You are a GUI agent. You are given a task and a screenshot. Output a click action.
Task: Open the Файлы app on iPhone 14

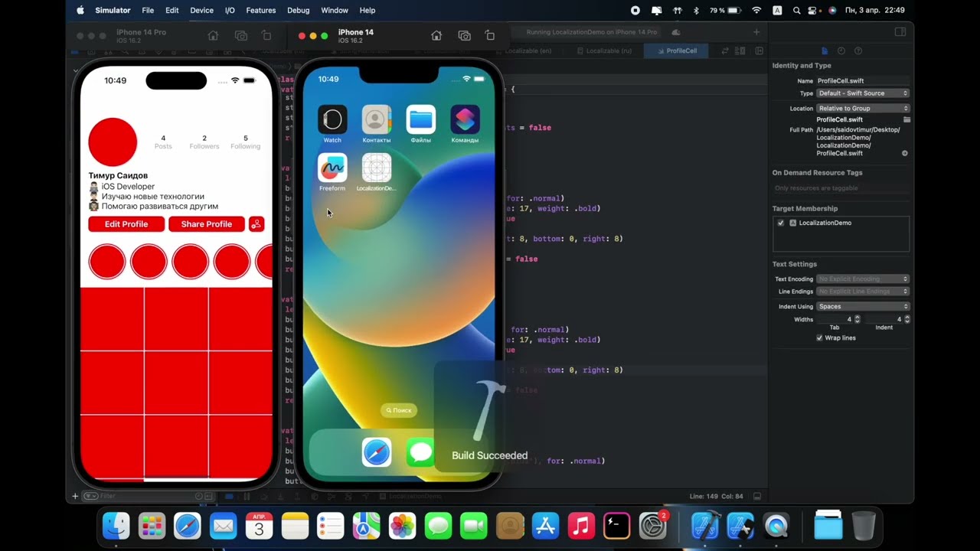(421, 119)
